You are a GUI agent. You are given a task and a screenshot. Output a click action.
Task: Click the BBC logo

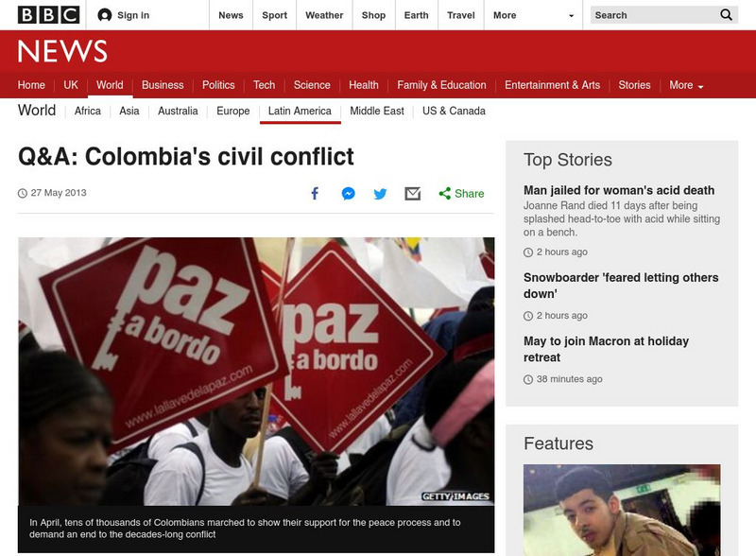pyautogui.click(x=49, y=15)
